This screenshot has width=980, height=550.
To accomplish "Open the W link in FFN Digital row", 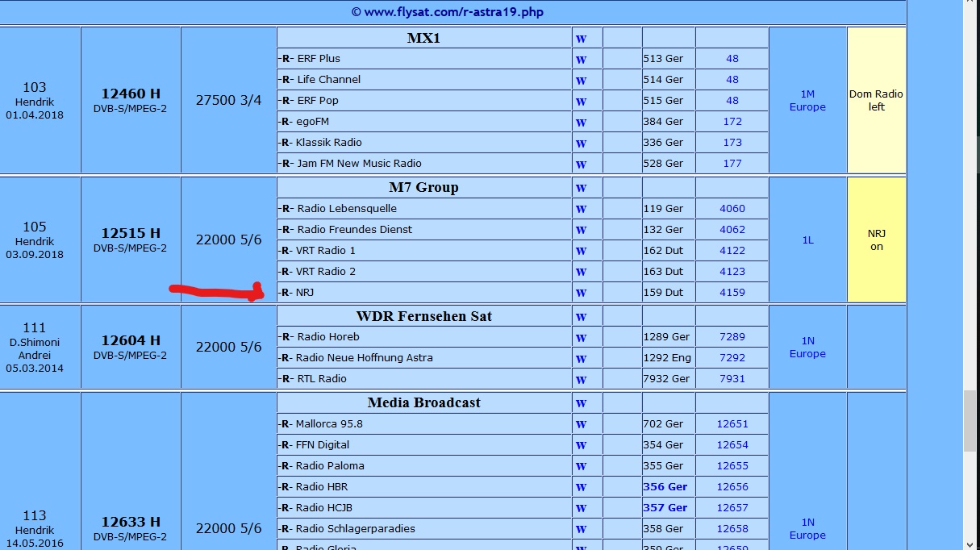I will tap(581, 445).
